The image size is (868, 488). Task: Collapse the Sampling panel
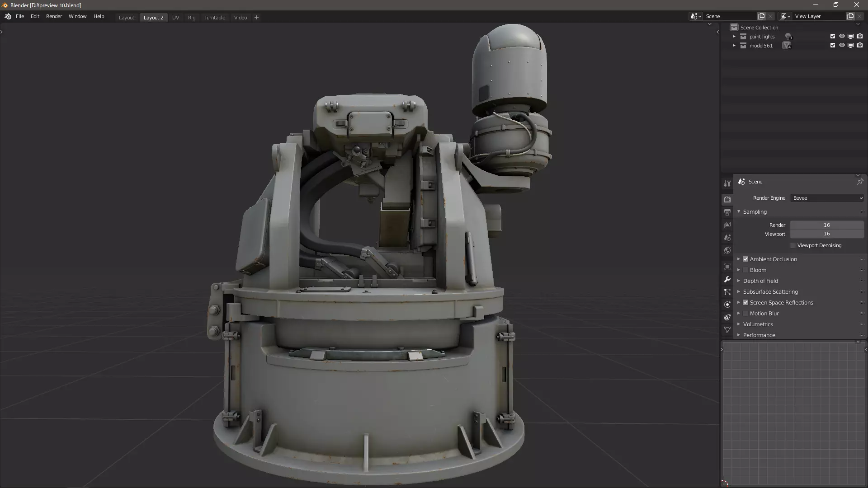coord(739,211)
